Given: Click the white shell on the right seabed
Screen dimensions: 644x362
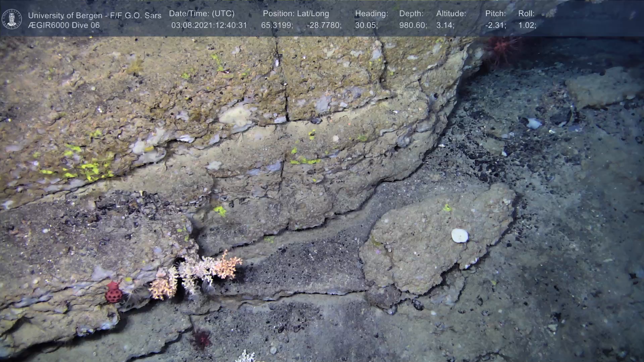Looking at the screenshot, I should click(x=534, y=124).
